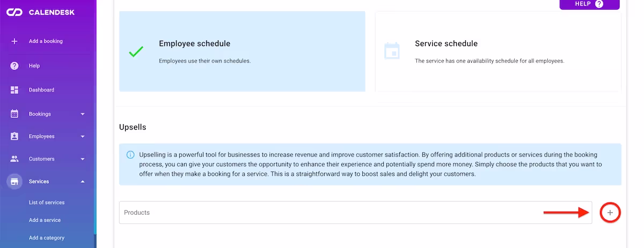The image size is (644, 248).
Task: Click the Calendesk logo icon
Action: (14, 12)
